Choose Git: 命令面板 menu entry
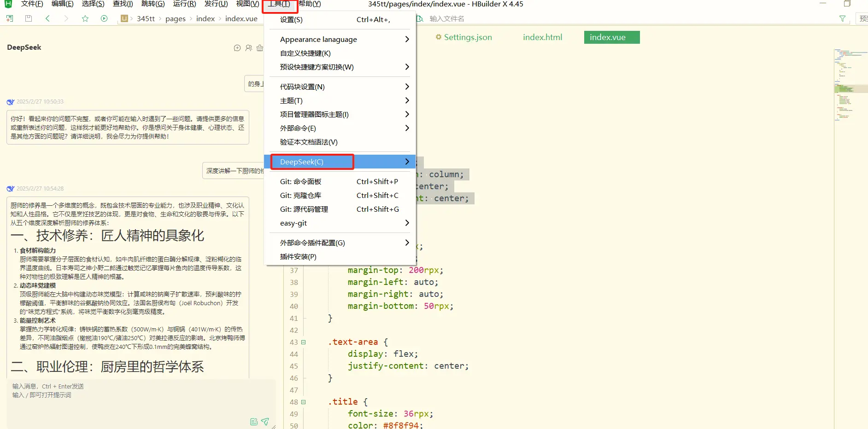 340,181
